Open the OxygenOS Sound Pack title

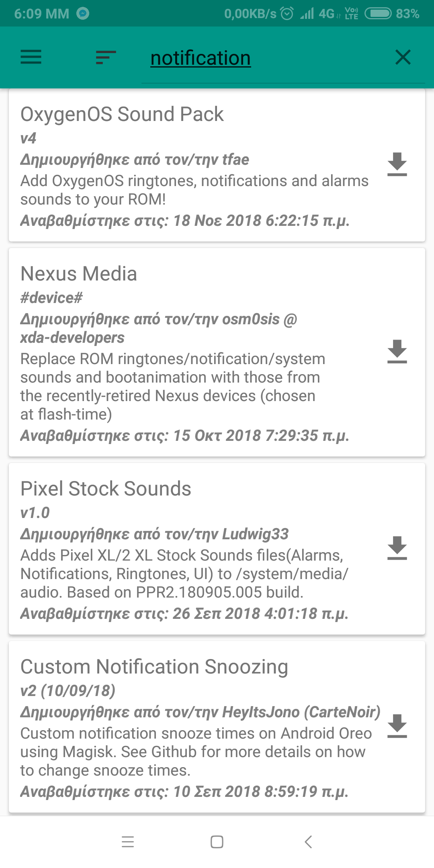pyautogui.click(x=122, y=114)
